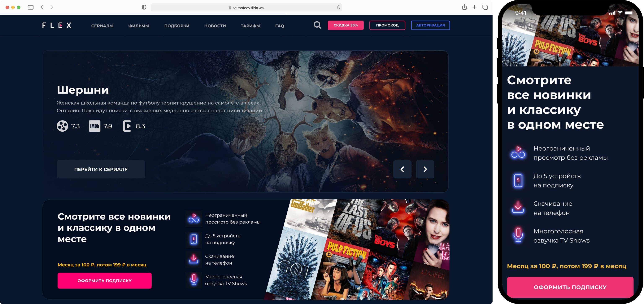Image resolution: width=644 pixels, height=304 pixels.
Task: Go to the next slide arrow
Action: [425, 169]
